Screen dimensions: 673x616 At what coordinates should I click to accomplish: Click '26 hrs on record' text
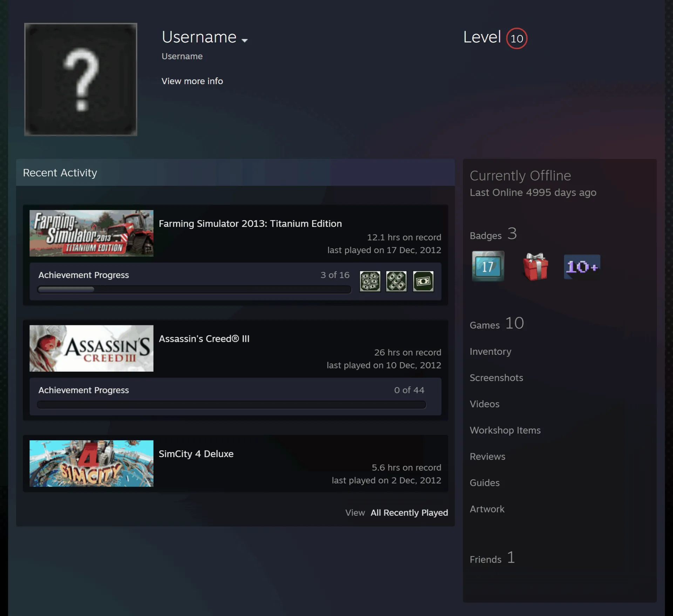point(408,352)
